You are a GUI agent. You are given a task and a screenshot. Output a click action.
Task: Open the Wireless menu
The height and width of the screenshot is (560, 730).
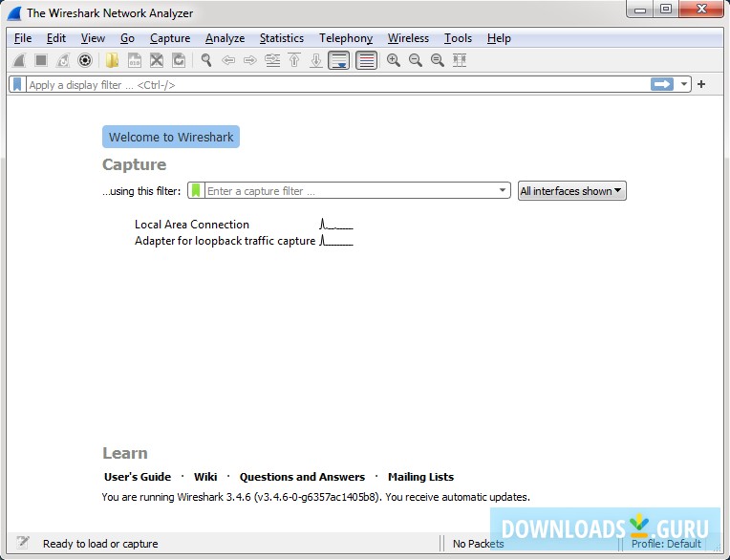[408, 38]
